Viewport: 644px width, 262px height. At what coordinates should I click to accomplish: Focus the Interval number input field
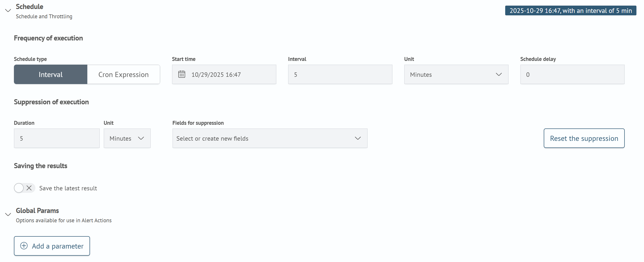pyautogui.click(x=340, y=74)
